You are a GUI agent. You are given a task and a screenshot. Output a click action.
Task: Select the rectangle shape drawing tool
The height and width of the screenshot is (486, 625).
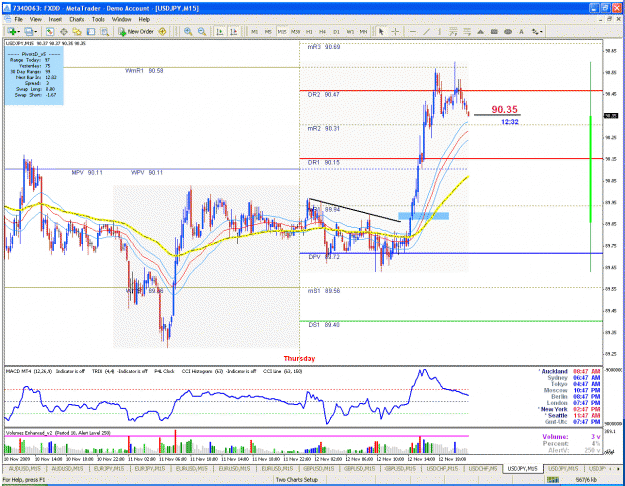coord(494,31)
